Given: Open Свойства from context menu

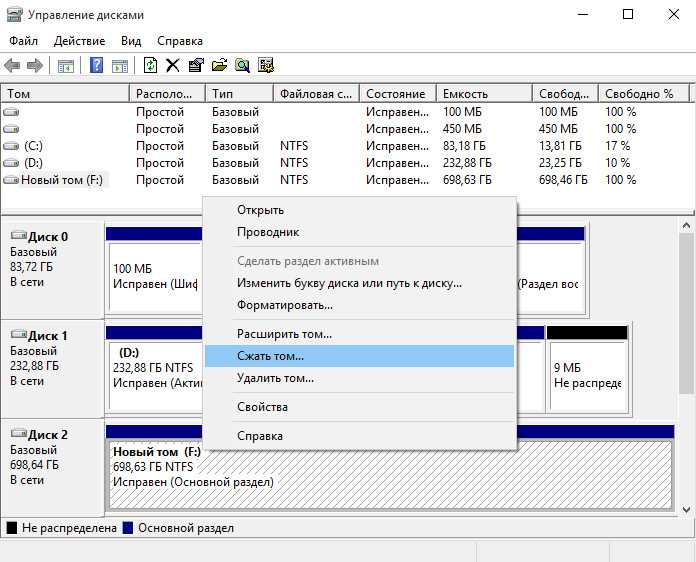Looking at the screenshot, I should (x=360, y=407).
